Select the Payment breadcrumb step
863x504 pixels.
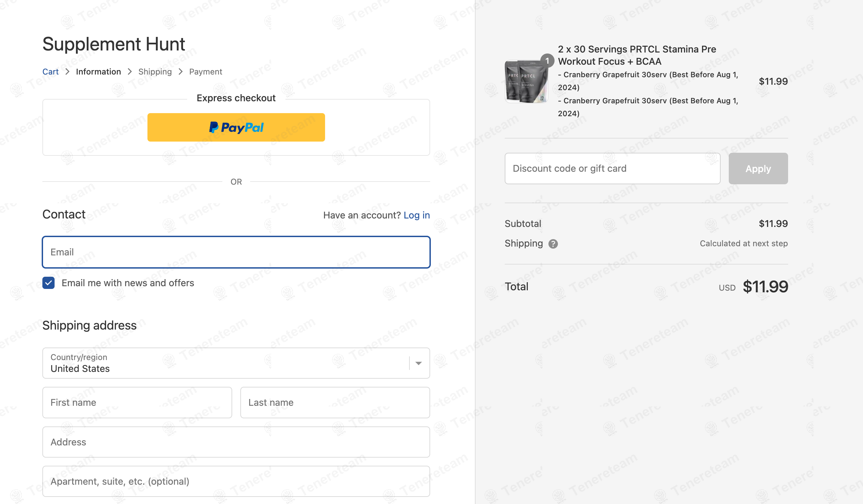click(205, 71)
